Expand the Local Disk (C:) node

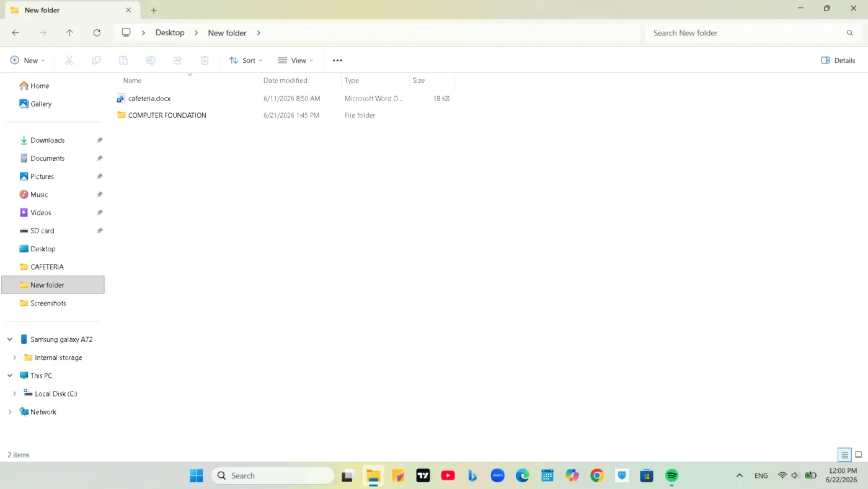(x=15, y=393)
